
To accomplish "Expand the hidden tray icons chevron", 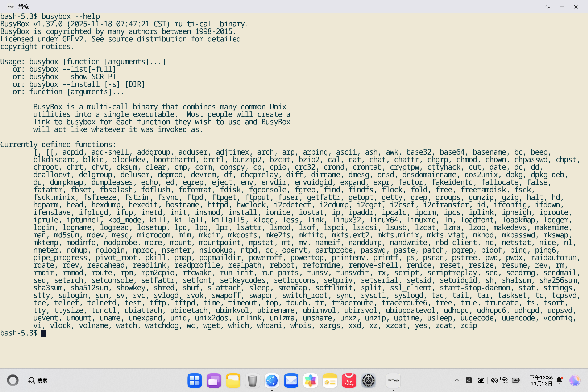I will tap(456, 380).
